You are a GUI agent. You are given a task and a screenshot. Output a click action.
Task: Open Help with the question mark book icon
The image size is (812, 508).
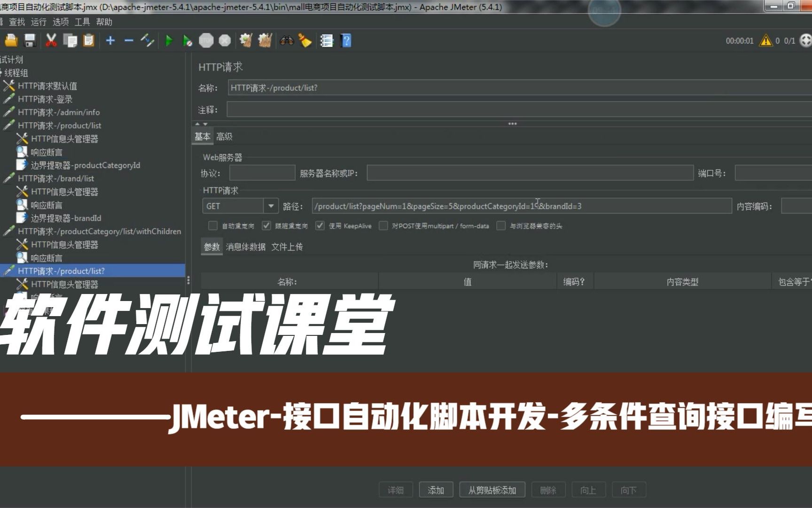346,41
